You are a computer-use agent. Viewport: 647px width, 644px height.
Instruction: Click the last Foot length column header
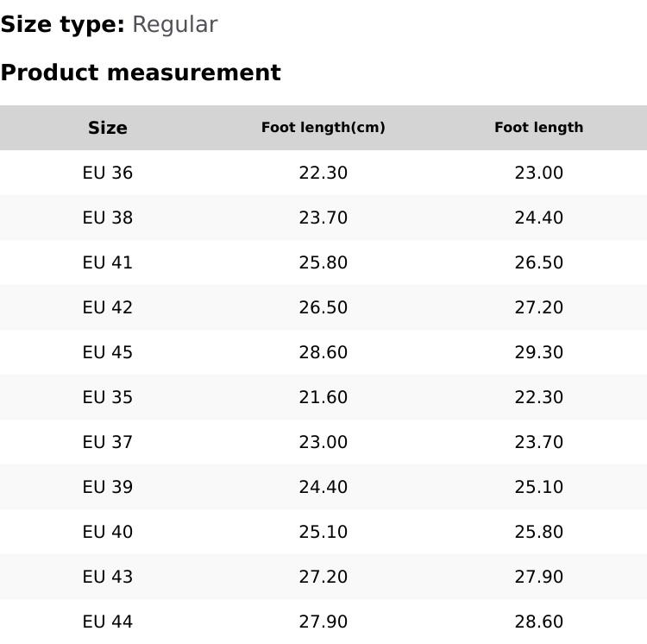[539, 128]
